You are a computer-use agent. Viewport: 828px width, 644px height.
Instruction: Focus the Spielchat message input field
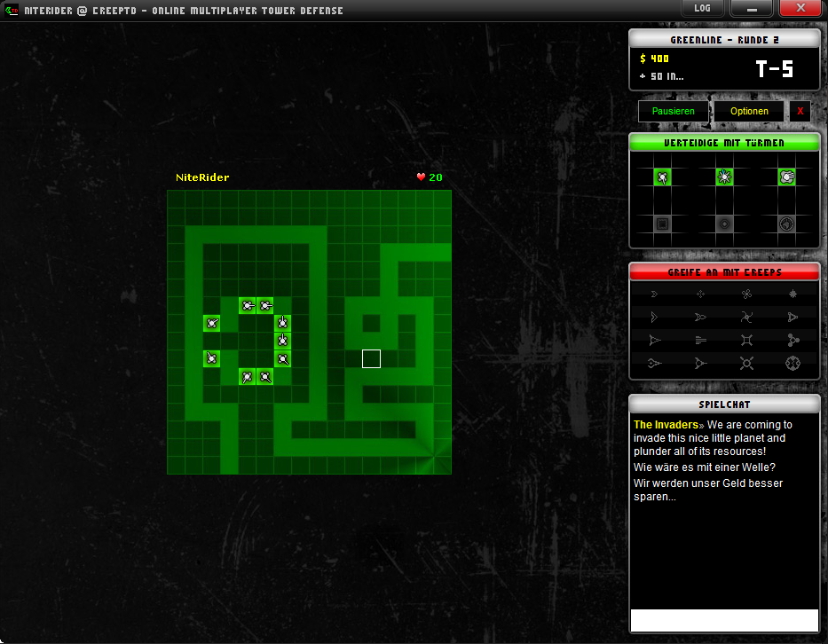pos(724,620)
